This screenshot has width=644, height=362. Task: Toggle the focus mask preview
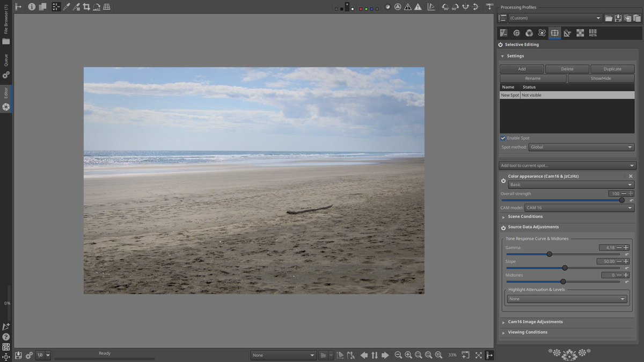398,7
